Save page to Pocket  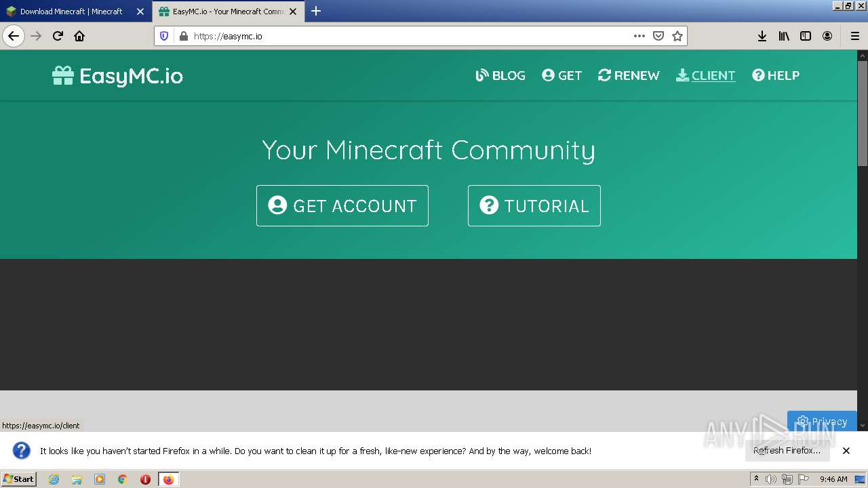tap(658, 36)
